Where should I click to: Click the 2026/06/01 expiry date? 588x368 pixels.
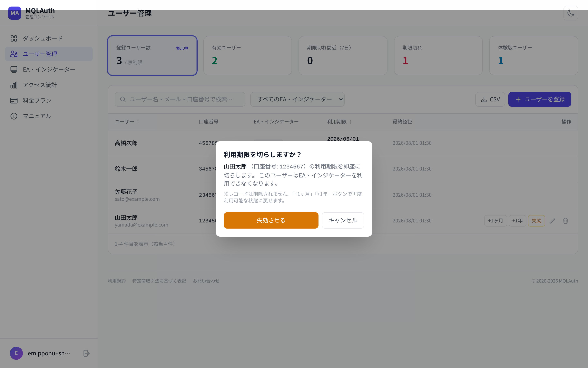coord(343,139)
